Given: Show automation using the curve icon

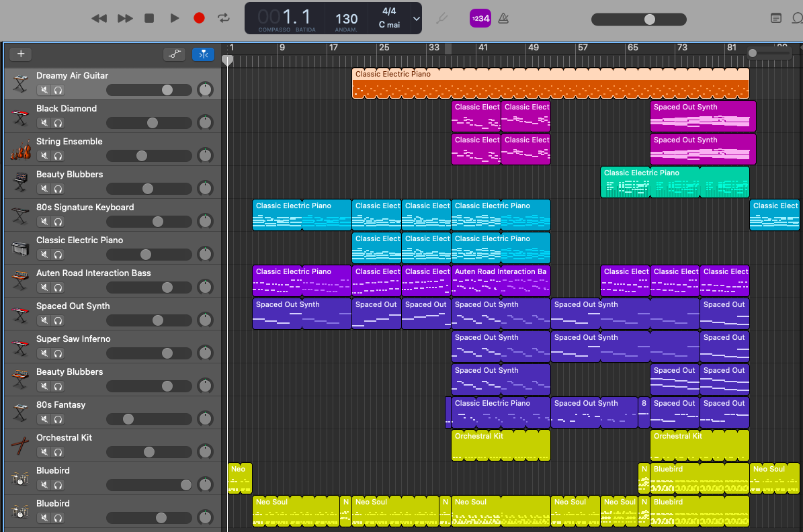Looking at the screenshot, I should click(x=175, y=54).
